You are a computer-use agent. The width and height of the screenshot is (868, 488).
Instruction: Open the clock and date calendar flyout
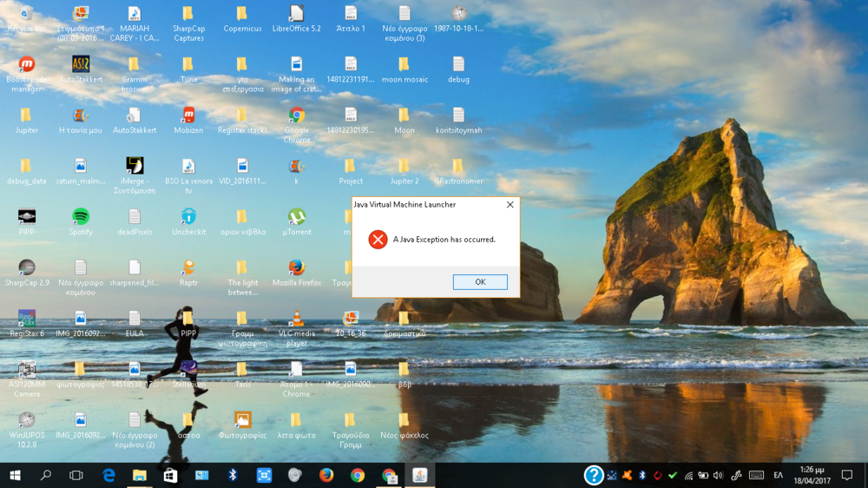(x=812, y=475)
